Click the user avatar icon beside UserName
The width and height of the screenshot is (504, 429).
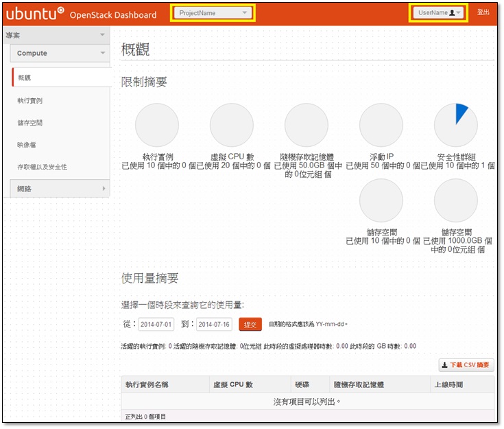[x=453, y=13]
